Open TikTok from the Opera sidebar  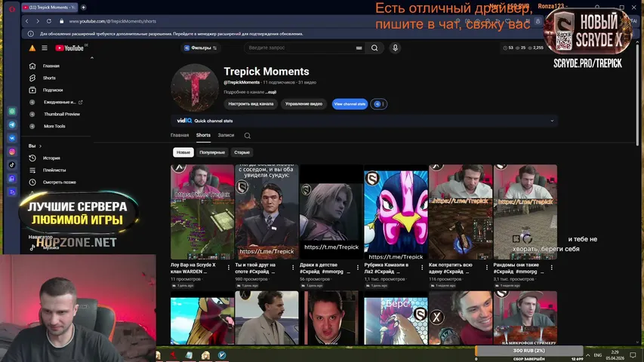coord(12,165)
